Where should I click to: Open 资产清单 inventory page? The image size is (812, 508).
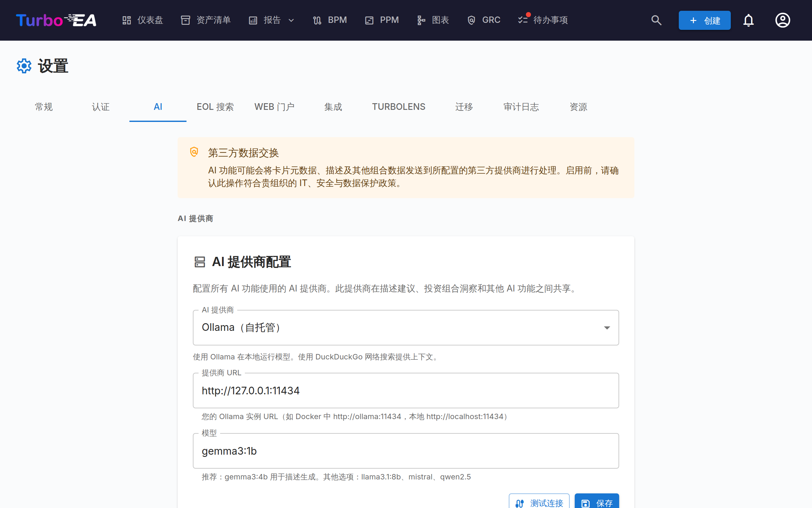pos(206,20)
